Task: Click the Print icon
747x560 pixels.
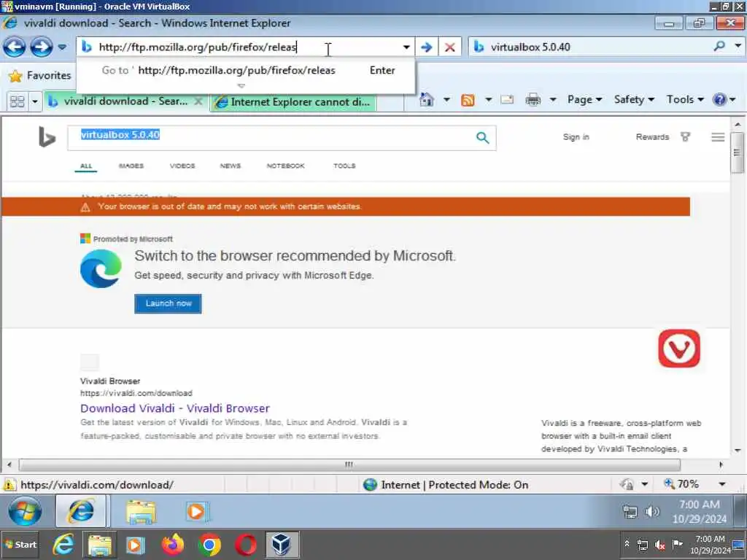Action: pyautogui.click(x=533, y=99)
